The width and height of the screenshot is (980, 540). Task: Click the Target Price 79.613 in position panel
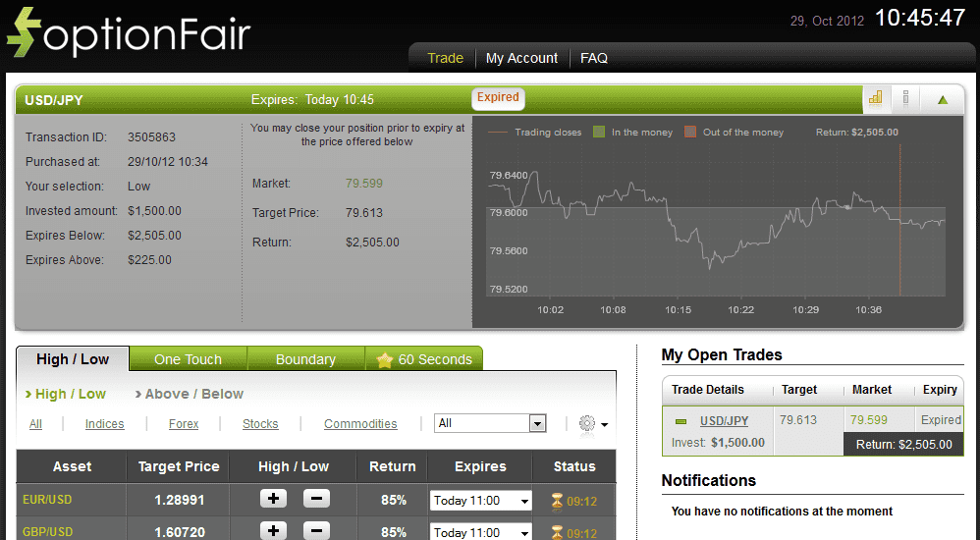[363, 212]
